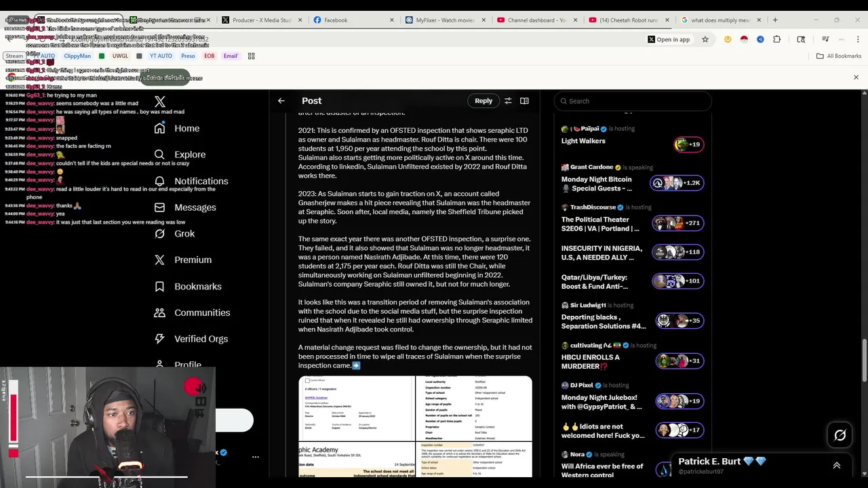This screenshot has width=868, height=488.
Task: Expand the Patrick E. Burt messages drawer
Action: pos(836,466)
